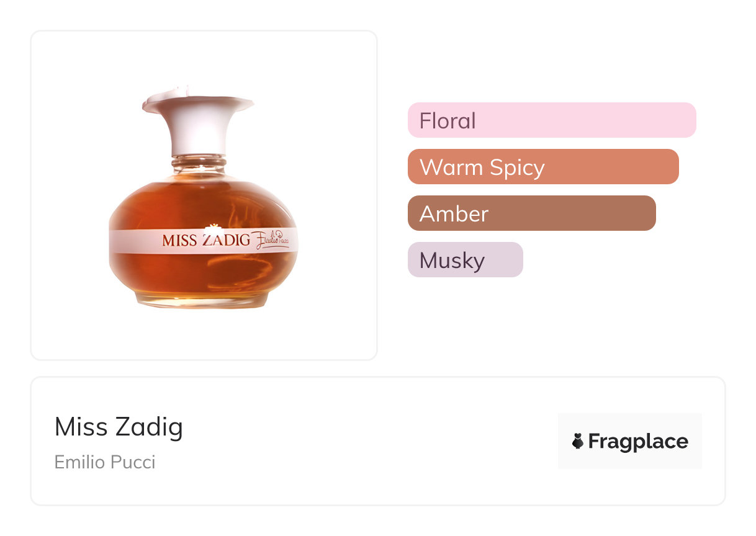This screenshot has height=536, width=756.
Task: Click the brown Amber accord bar
Action: click(x=531, y=213)
